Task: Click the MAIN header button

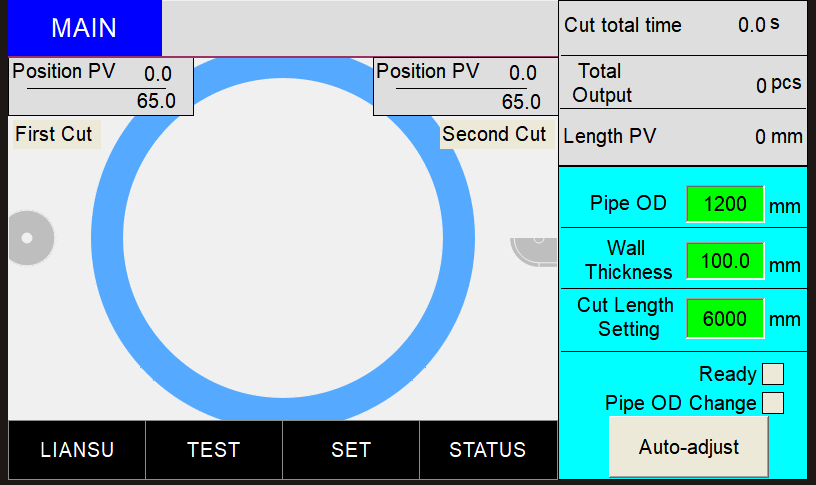Action: [85, 28]
